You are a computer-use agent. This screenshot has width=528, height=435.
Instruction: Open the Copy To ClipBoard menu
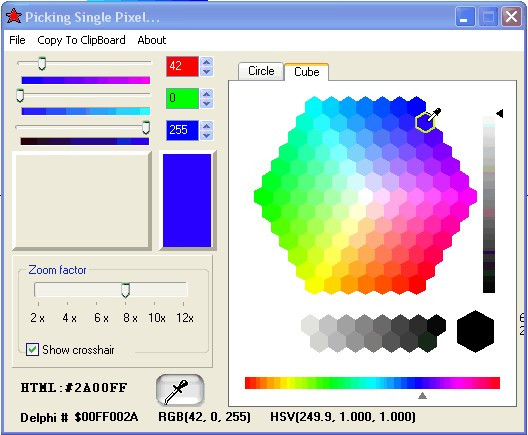click(81, 40)
